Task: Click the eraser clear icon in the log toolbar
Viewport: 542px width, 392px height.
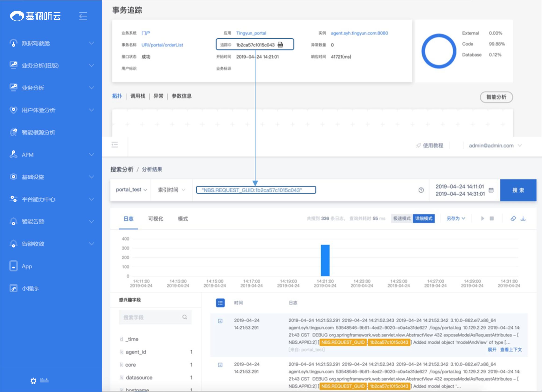Action: pyautogui.click(x=513, y=219)
